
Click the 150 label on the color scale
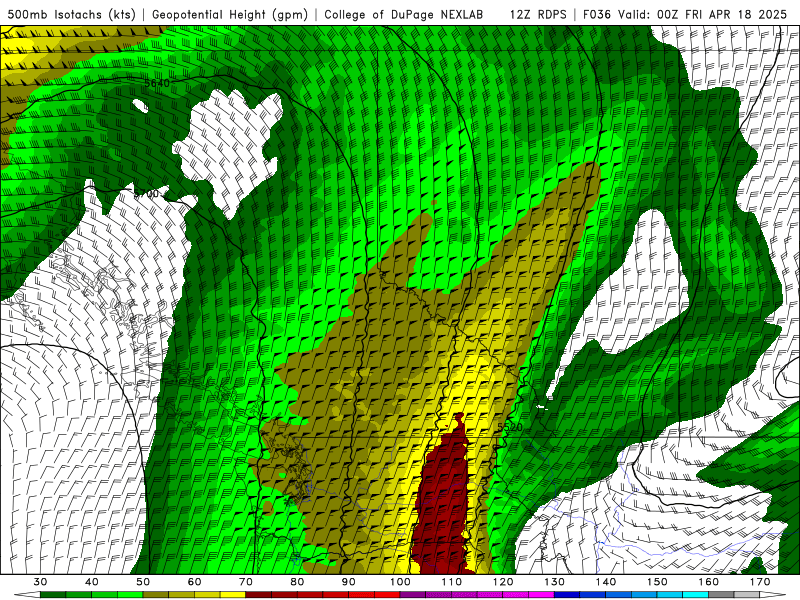click(x=657, y=582)
